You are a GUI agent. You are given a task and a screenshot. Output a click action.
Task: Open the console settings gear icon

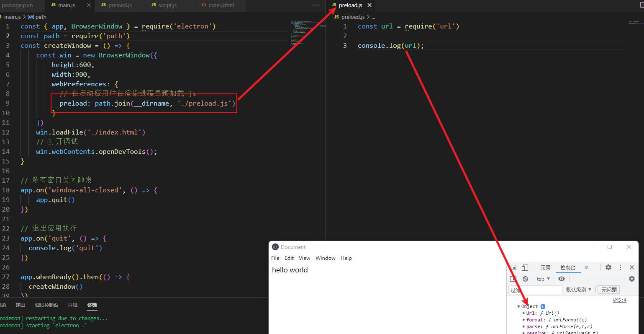point(631,279)
